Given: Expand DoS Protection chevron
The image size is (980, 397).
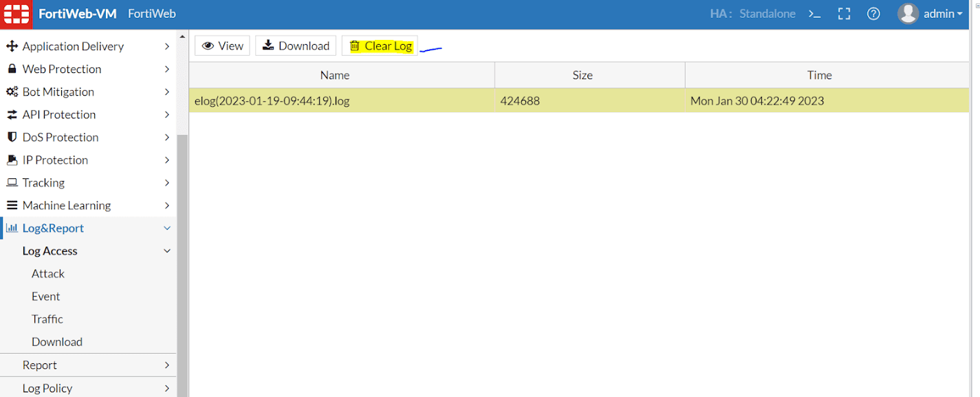Looking at the screenshot, I should pos(167,137).
